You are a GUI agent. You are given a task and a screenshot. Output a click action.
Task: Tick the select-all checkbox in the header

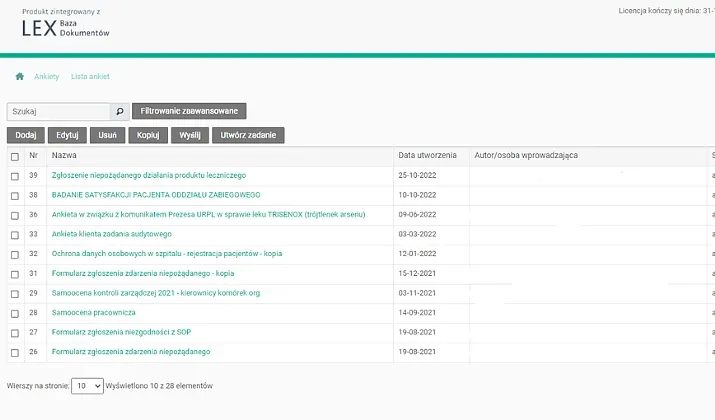(x=15, y=156)
